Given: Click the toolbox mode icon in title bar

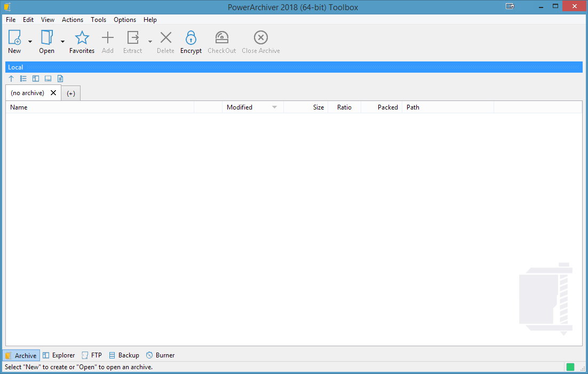Looking at the screenshot, I should tap(510, 6).
